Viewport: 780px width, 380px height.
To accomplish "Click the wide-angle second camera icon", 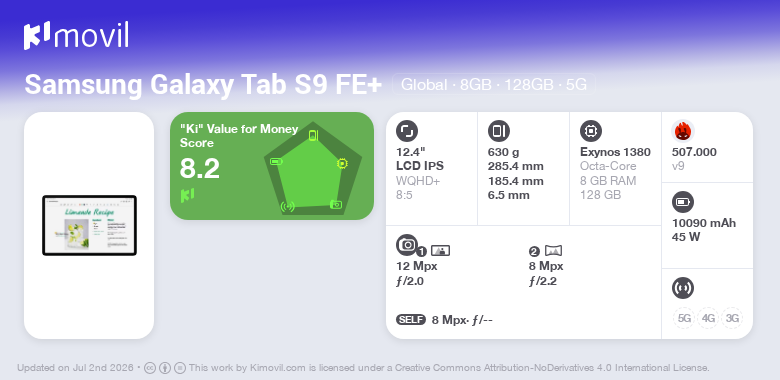I will click(554, 251).
